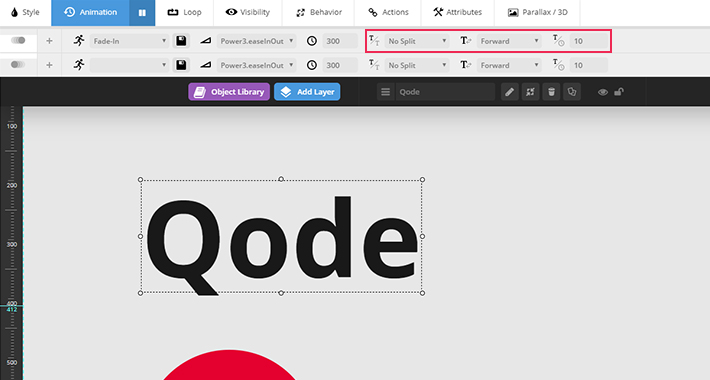Click the text direction icon on Fade-In row
710x380 pixels.
click(466, 41)
